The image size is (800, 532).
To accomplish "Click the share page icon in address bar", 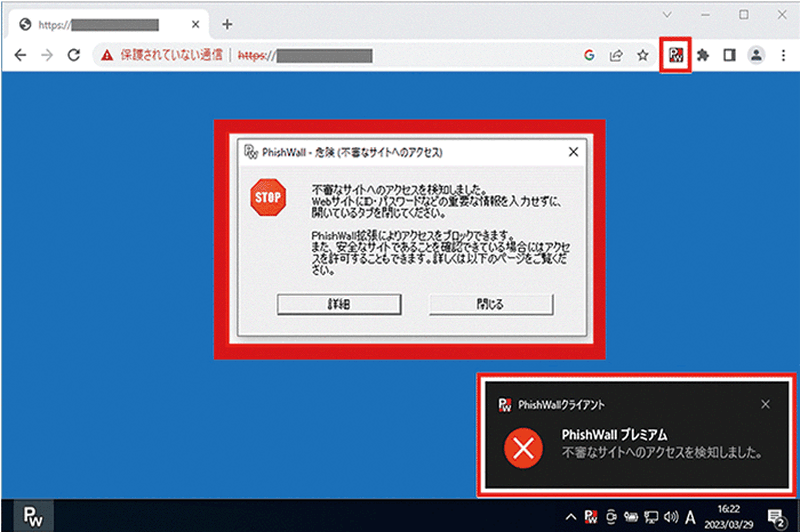I will (x=616, y=56).
